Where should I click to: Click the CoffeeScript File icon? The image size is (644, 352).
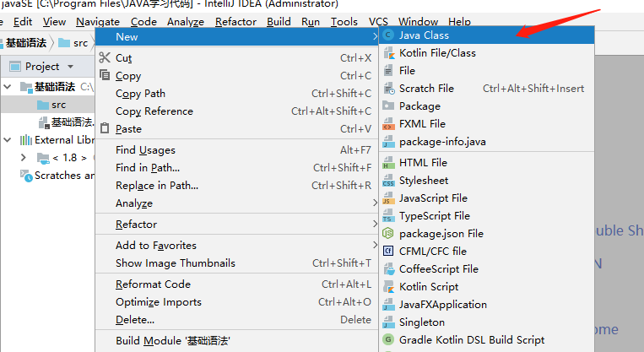coord(388,268)
